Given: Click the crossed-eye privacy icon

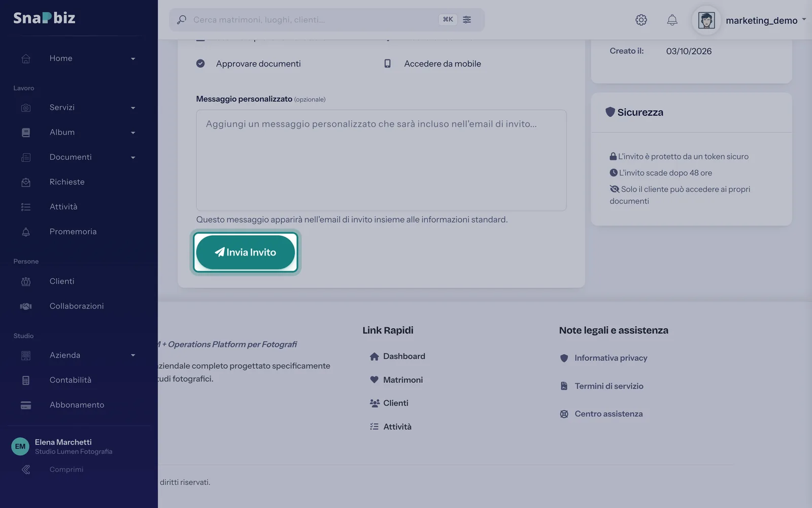Looking at the screenshot, I should pos(615,189).
